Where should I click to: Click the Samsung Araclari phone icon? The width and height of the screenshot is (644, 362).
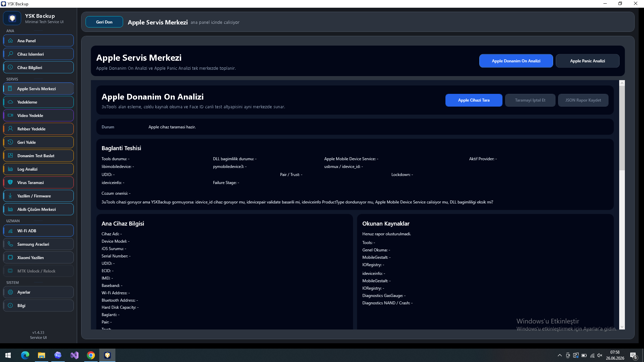[10, 244]
